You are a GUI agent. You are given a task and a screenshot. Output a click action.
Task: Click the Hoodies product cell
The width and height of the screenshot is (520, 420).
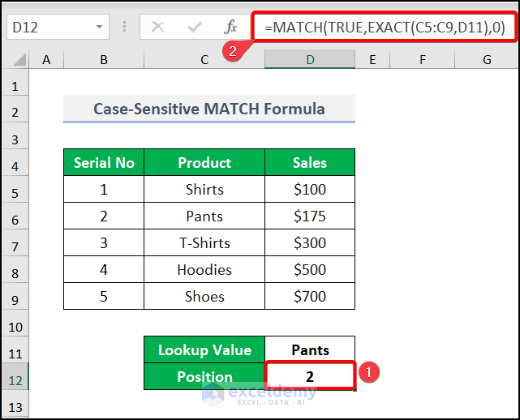click(204, 270)
